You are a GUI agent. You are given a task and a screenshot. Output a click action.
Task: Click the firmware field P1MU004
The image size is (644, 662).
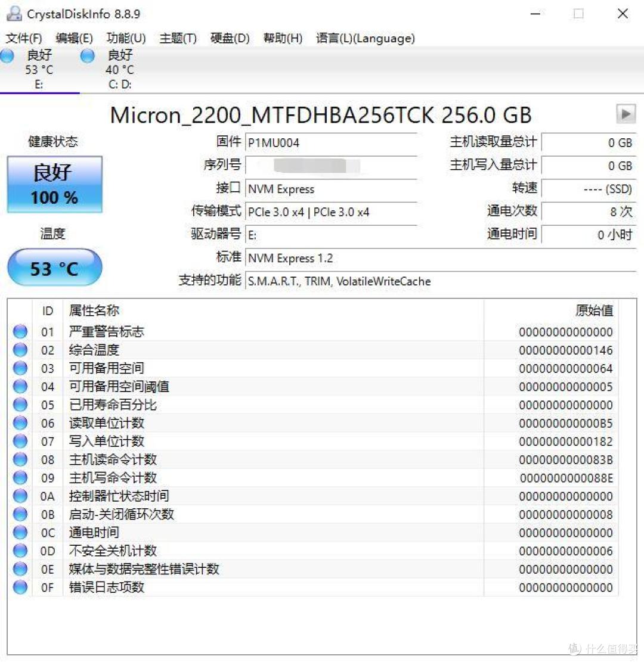pyautogui.click(x=332, y=142)
